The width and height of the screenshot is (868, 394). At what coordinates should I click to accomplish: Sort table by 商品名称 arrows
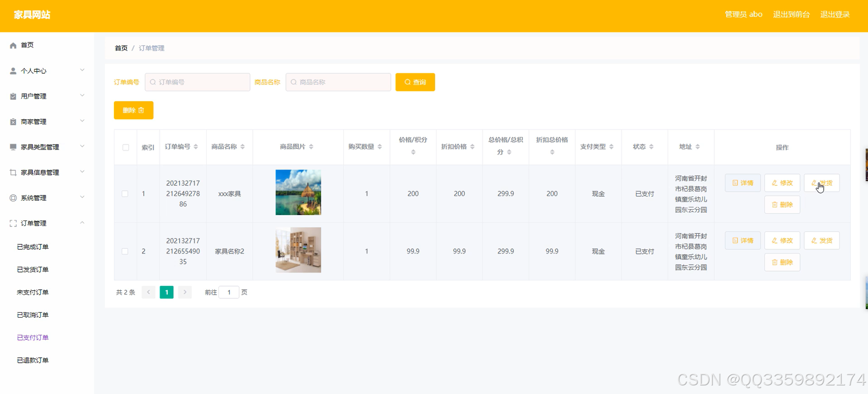(242, 147)
